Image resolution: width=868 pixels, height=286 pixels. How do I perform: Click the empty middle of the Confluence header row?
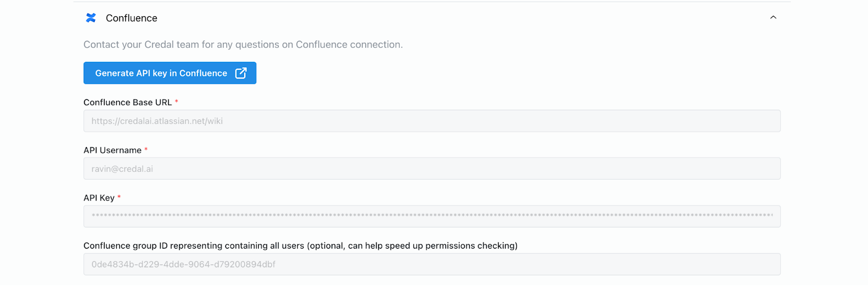pyautogui.click(x=434, y=18)
